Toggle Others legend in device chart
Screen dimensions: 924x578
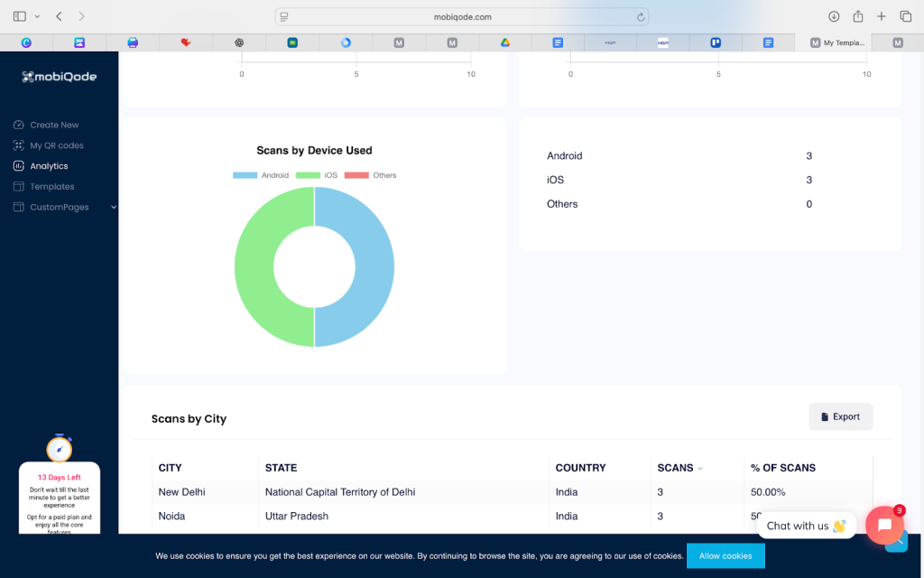point(371,175)
